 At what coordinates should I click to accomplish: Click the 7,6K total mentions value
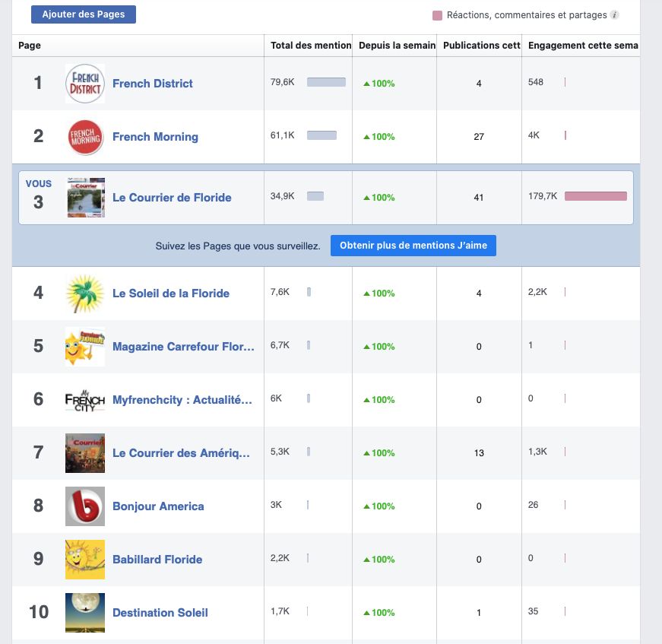click(280, 292)
